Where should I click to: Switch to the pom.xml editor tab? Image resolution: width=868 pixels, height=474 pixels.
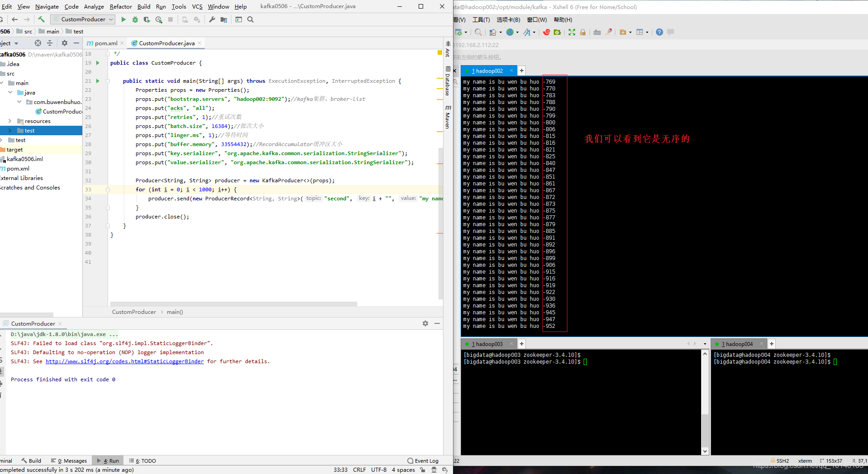(x=106, y=43)
